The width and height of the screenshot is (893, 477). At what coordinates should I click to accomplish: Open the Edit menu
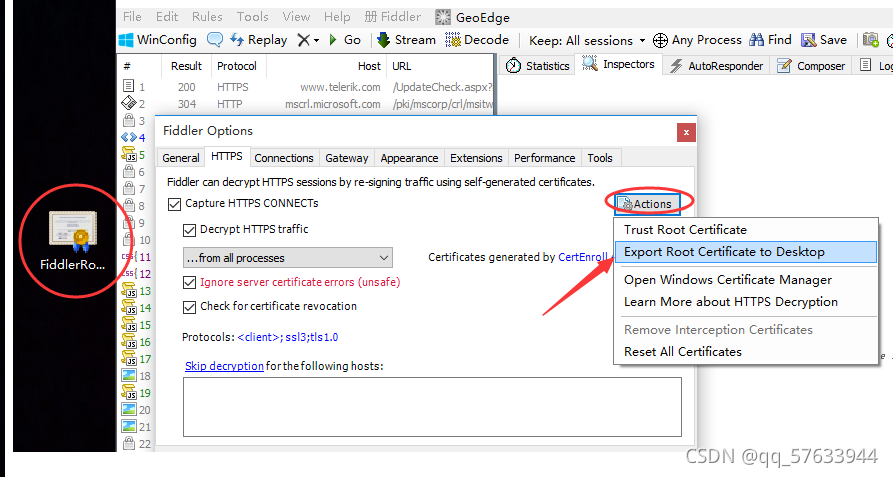click(167, 17)
